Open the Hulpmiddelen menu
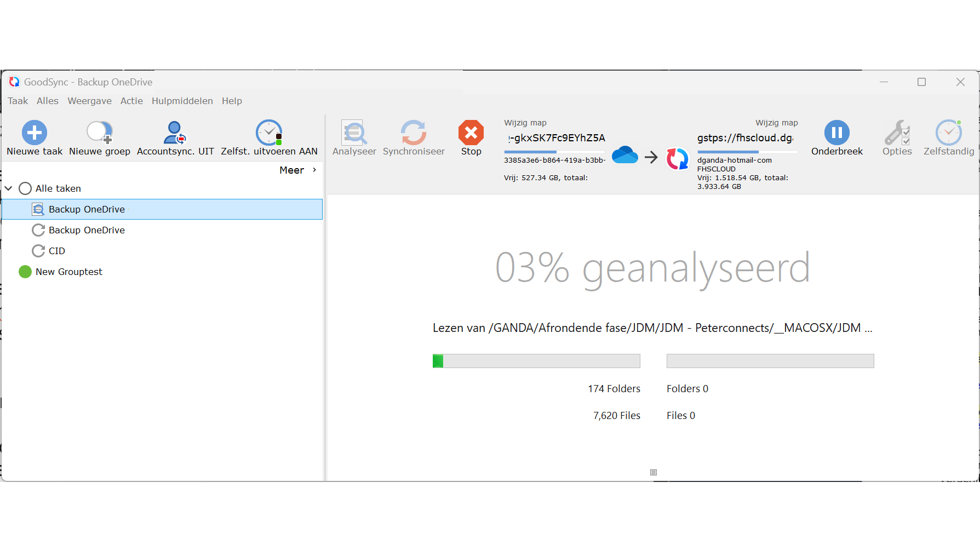 click(182, 101)
